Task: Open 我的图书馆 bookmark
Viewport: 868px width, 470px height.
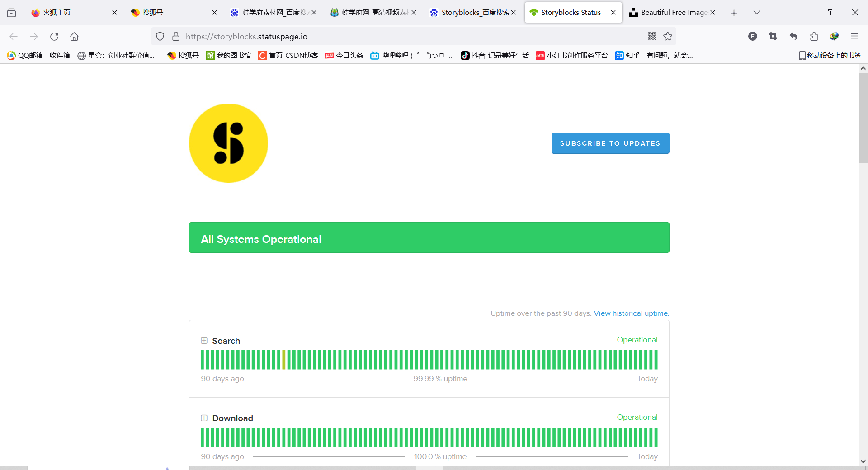Action: [228, 56]
